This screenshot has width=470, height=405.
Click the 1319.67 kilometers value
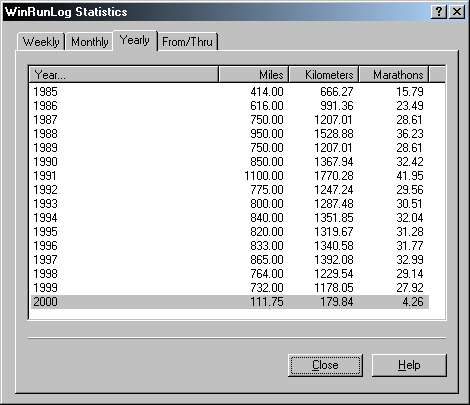click(x=334, y=232)
